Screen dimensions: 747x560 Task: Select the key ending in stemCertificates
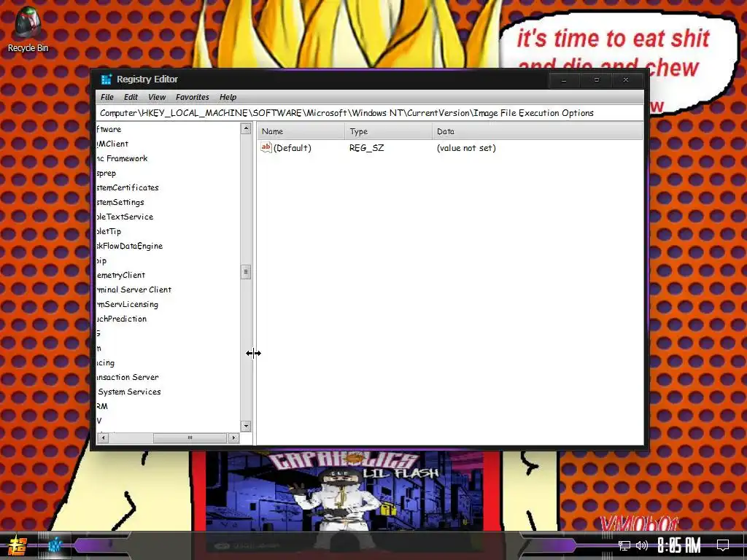[128, 187]
